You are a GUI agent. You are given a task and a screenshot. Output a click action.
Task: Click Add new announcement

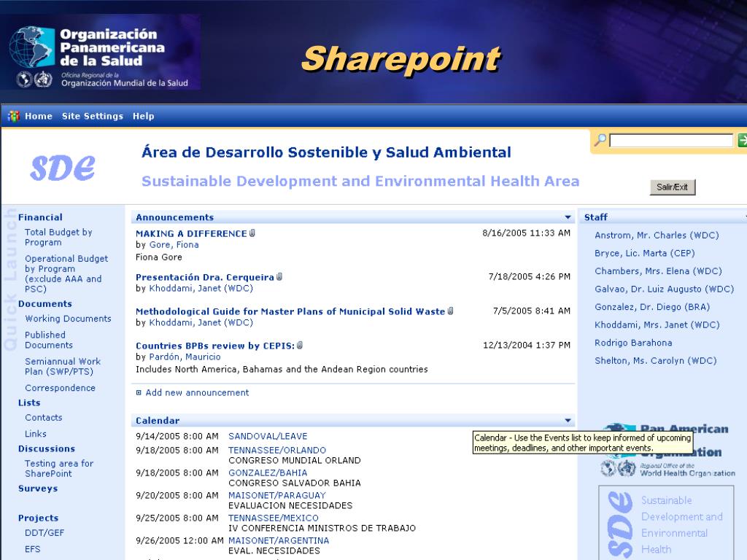click(x=197, y=393)
